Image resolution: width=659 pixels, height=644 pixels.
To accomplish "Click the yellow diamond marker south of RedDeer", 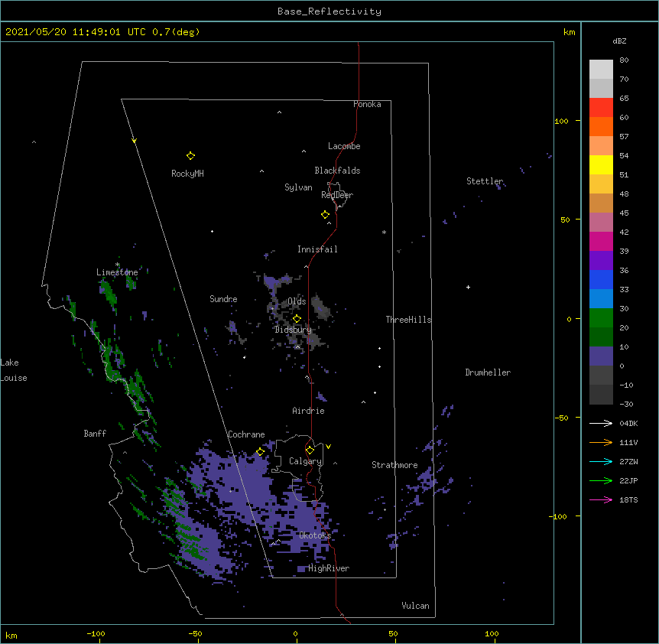I will coord(326,215).
